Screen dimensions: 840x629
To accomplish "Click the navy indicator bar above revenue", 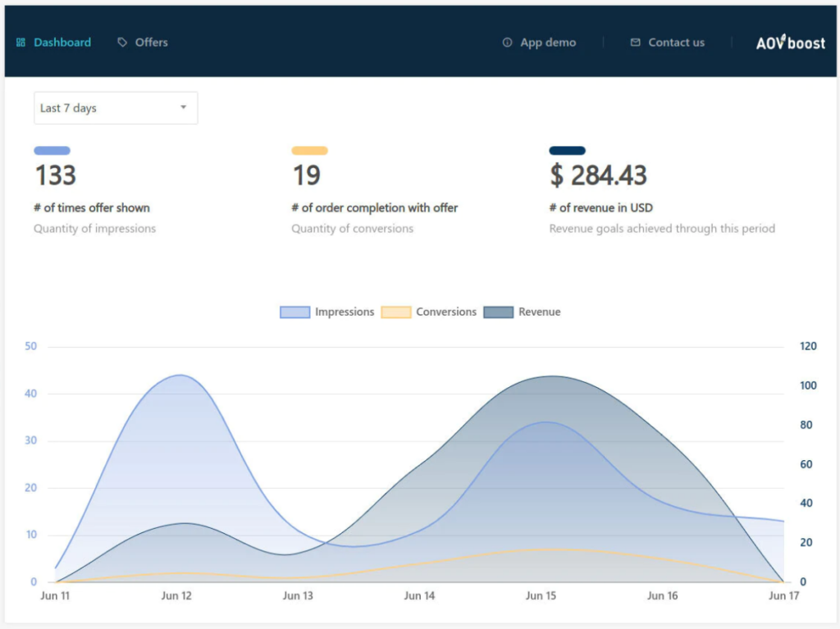I will coord(568,151).
